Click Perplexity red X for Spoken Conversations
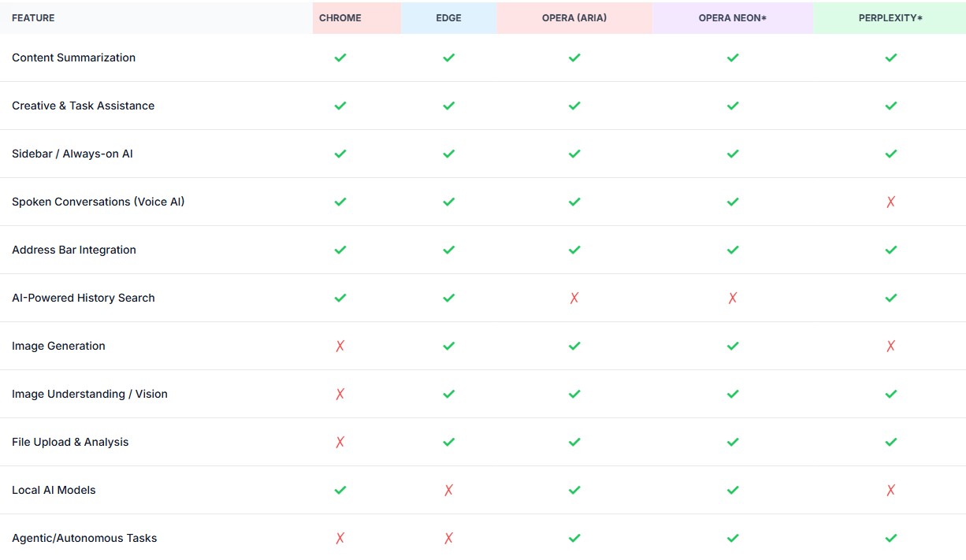The width and height of the screenshot is (966, 560). click(890, 202)
